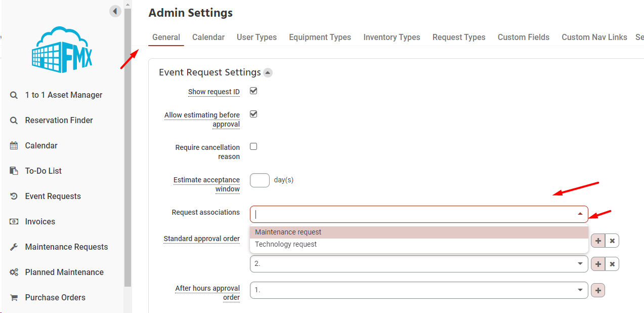Click the Standard approval order label
The height and width of the screenshot is (313, 644).
(x=202, y=239)
